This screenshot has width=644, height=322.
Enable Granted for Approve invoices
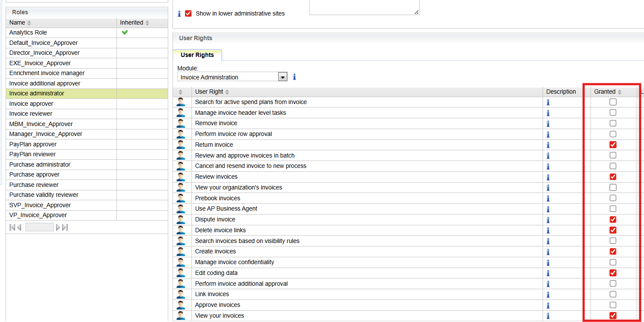click(x=613, y=305)
